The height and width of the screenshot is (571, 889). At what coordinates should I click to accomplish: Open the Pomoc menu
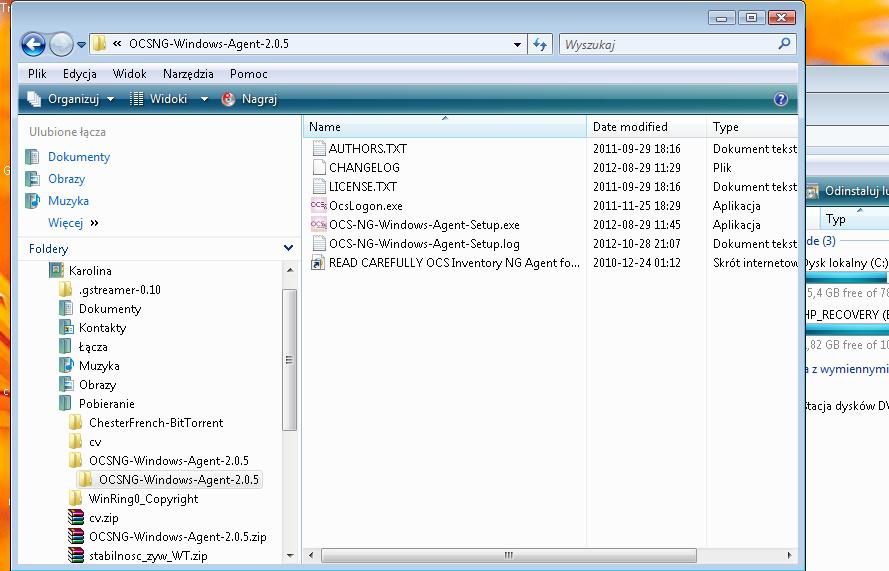click(248, 74)
